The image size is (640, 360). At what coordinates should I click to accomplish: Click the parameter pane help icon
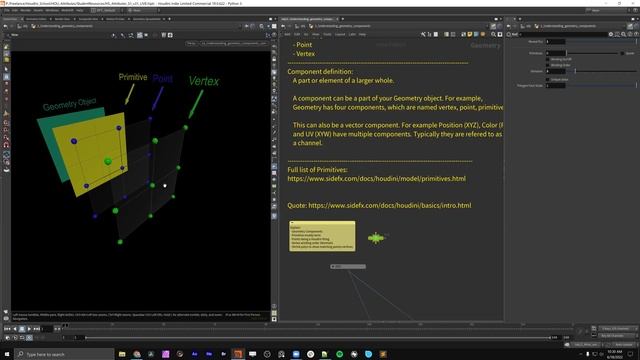[636, 34]
